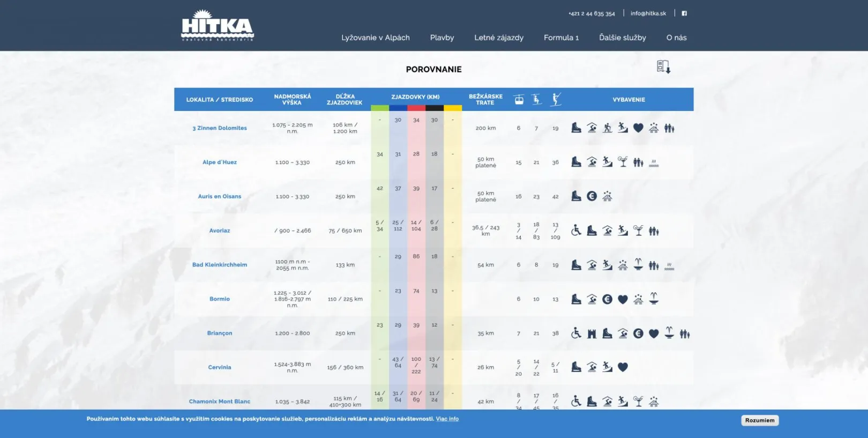Open Lyžovanie v Alpách menu
Viewport: 868px width, 438px height.
pos(376,38)
